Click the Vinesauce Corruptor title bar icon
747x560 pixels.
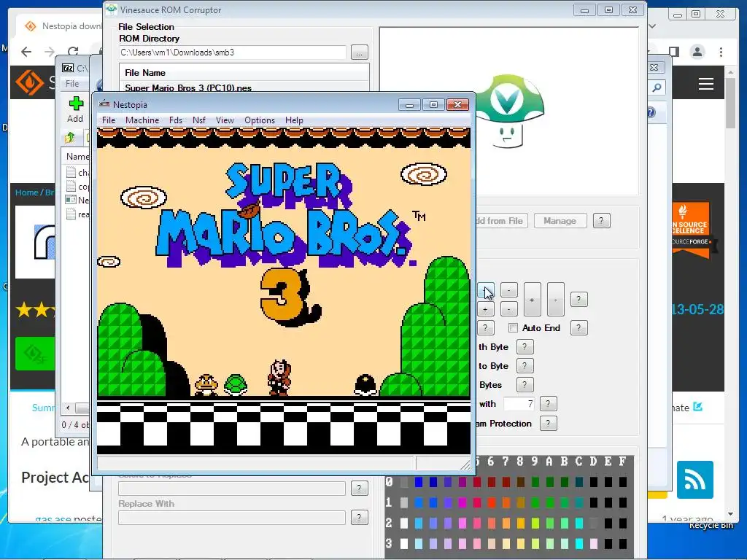click(112, 9)
